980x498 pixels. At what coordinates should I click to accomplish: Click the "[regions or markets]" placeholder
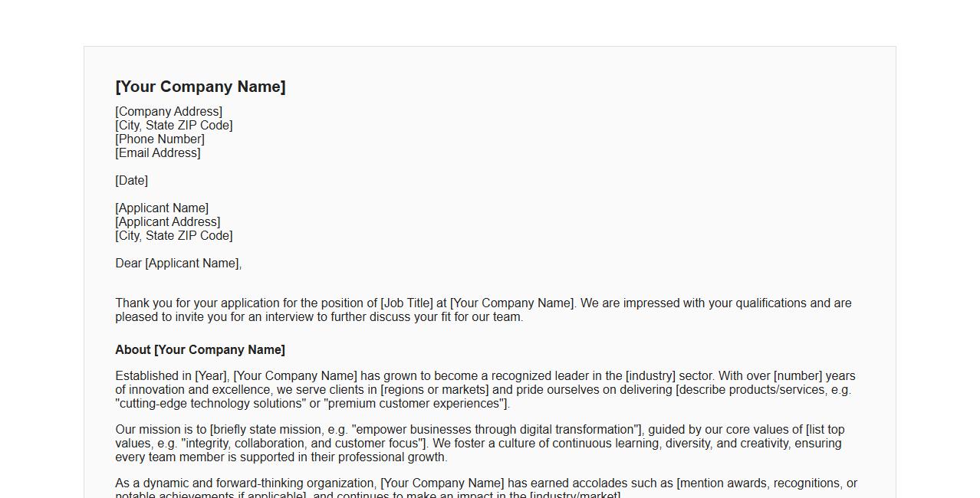pyautogui.click(x=434, y=390)
